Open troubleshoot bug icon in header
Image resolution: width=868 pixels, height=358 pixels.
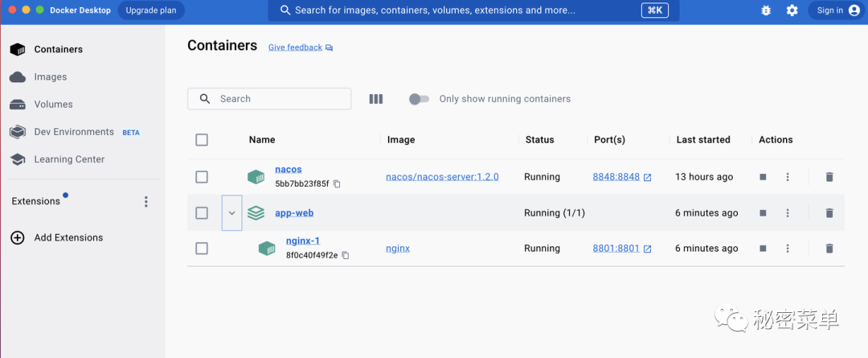pos(766,10)
